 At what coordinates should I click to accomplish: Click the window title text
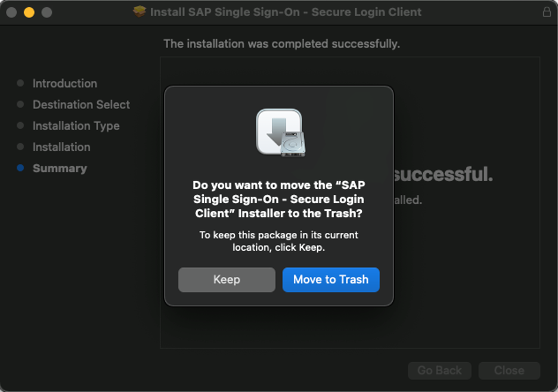click(x=286, y=12)
